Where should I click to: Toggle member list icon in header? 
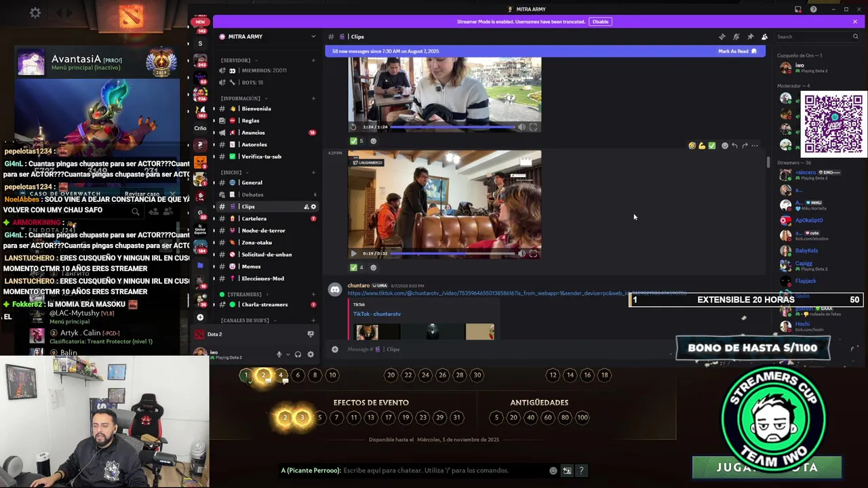tap(764, 37)
